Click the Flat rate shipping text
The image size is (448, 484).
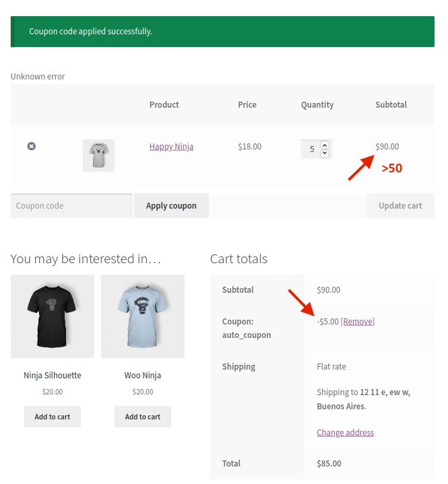pos(331,367)
